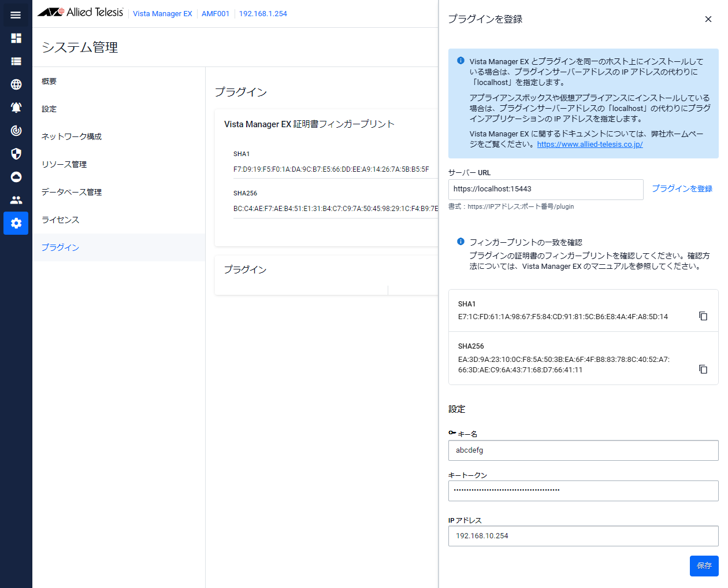Focus the キー名 input field
This screenshot has width=728, height=588.
coord(584,450)
